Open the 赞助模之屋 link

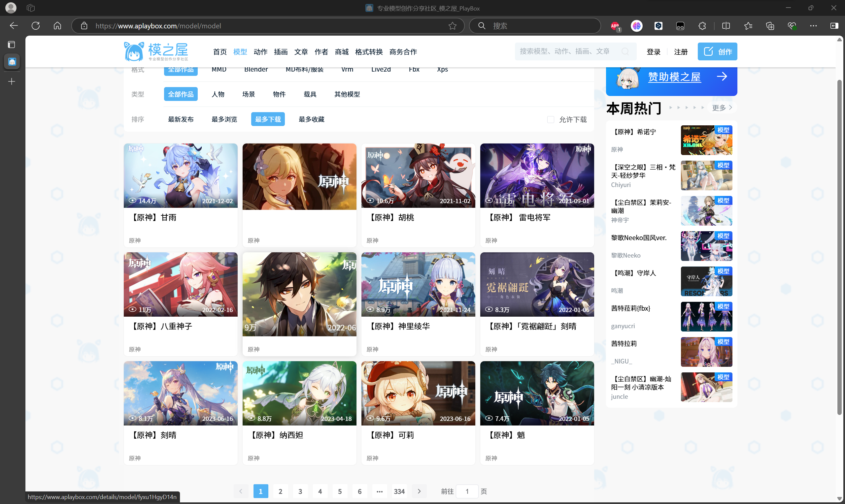click(x=674, y=77)
